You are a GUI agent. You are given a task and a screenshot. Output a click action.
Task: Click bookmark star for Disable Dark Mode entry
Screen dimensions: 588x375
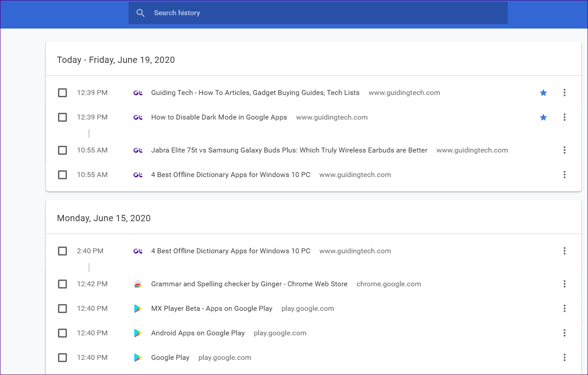click(543, 117)
